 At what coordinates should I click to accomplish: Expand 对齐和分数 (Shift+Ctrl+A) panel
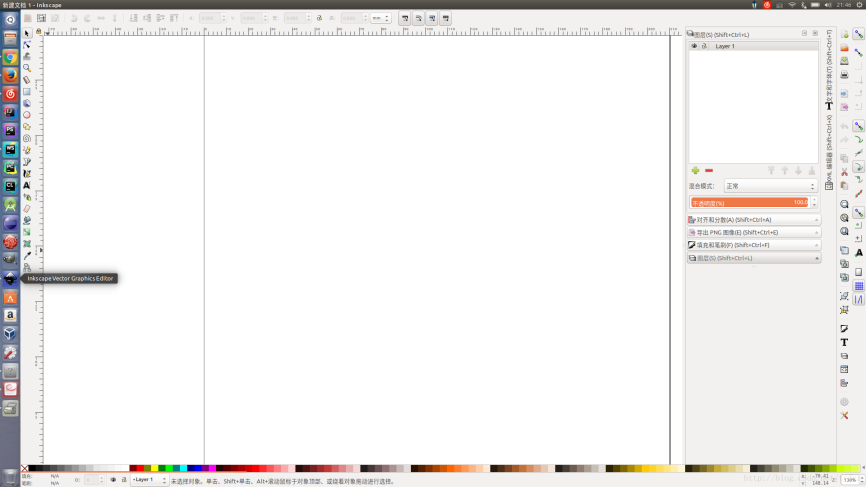pyautogui.click(x=754, y=220)
